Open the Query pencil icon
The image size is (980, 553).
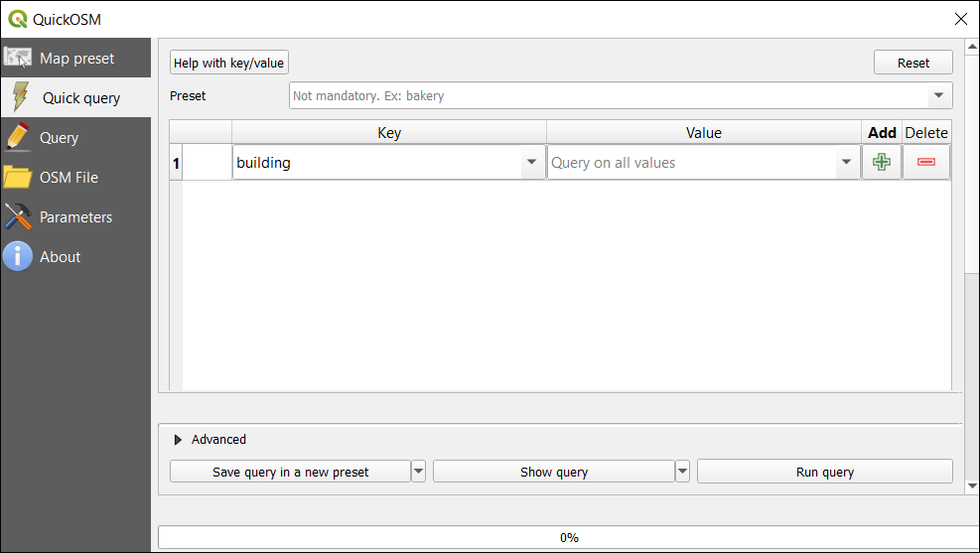click(x=18, y=137)
